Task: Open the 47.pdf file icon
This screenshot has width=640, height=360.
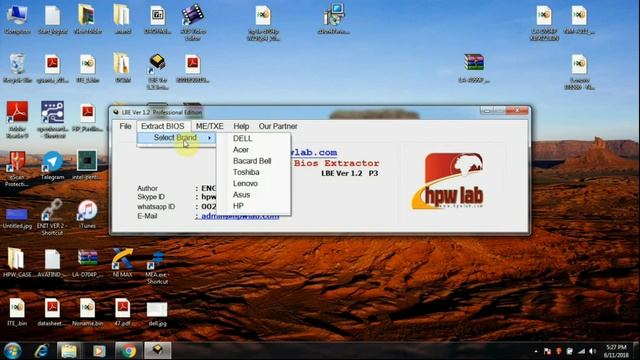Action: pos(122,313)
